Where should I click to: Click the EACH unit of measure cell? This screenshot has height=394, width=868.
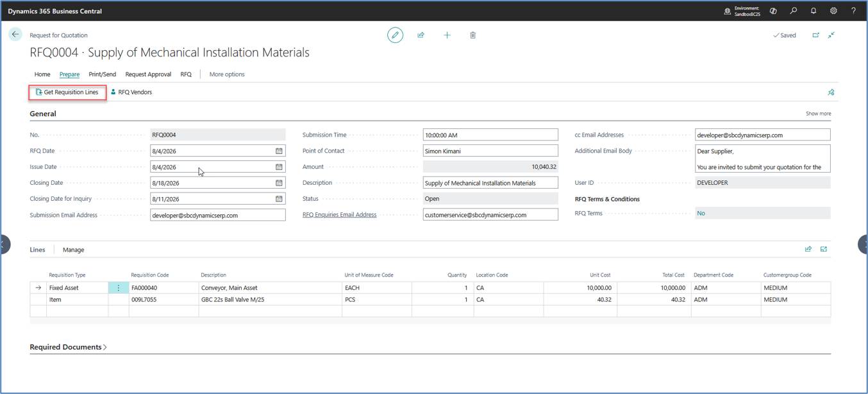[x=377, y=288]
